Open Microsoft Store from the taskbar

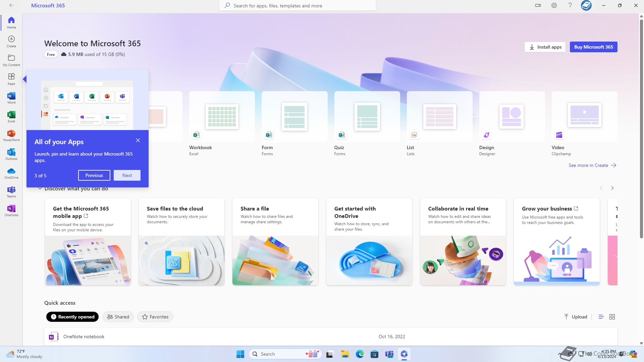point(374,354)
